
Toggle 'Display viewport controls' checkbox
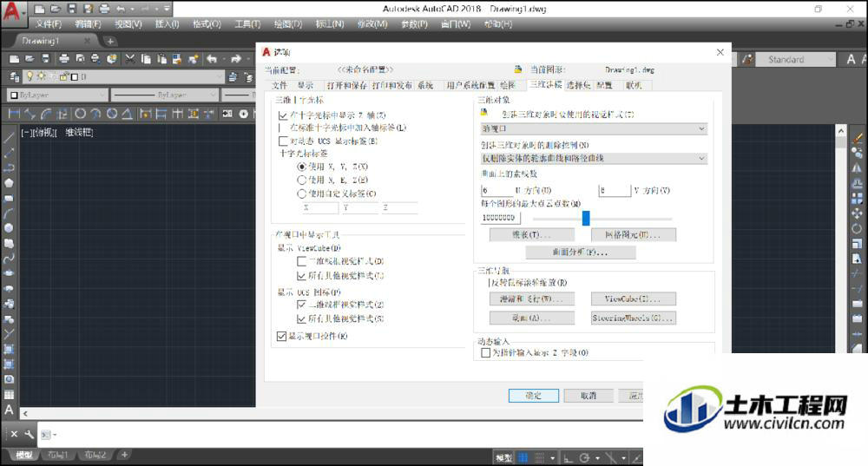pyautogui.click(x=281, y=336)
